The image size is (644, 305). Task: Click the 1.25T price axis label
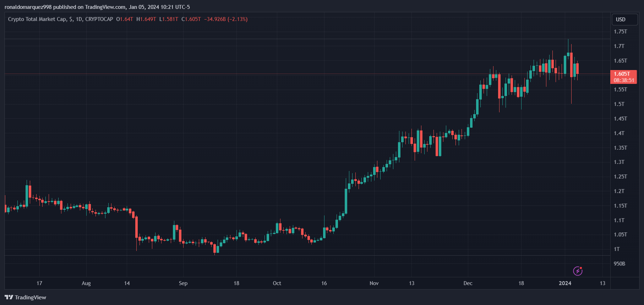pyautogui.click(x=621, y=177)
